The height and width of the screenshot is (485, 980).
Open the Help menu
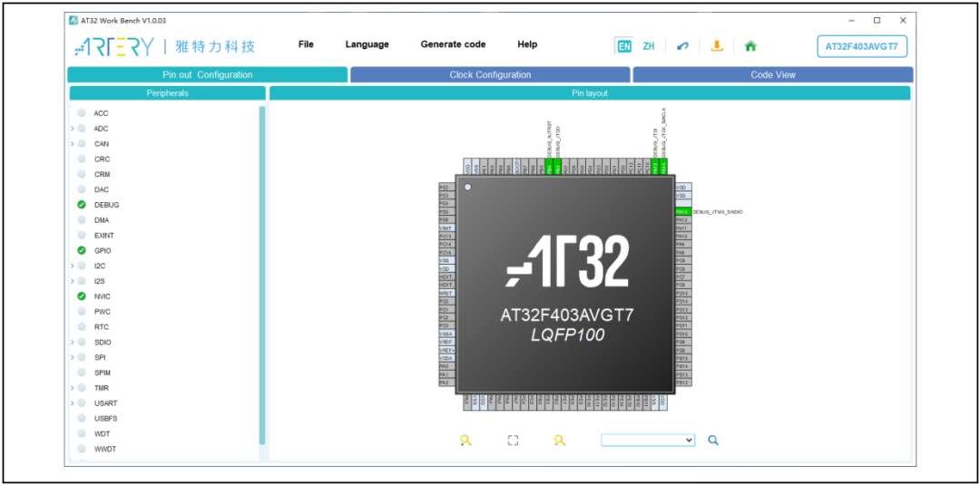tap(527, 44)
